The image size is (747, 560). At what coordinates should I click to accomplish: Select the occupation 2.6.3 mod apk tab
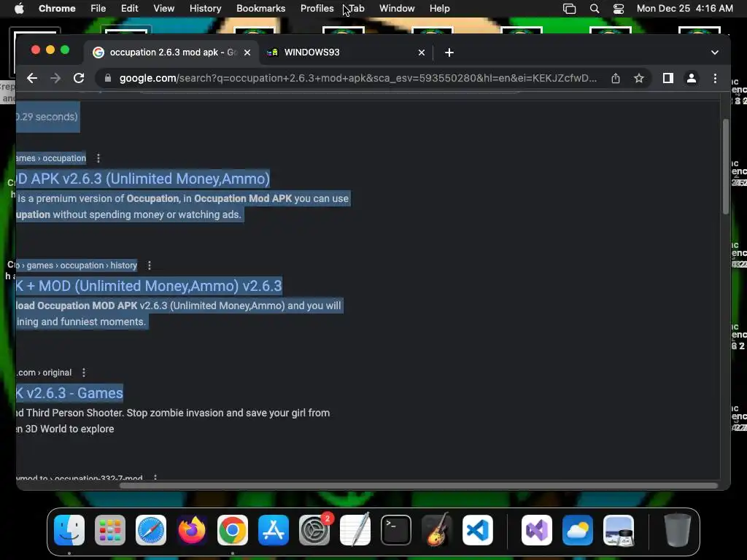point(171,52)
